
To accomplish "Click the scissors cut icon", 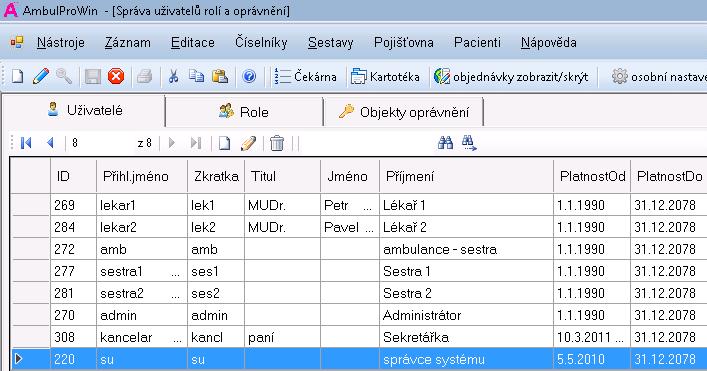I will 173,76.
